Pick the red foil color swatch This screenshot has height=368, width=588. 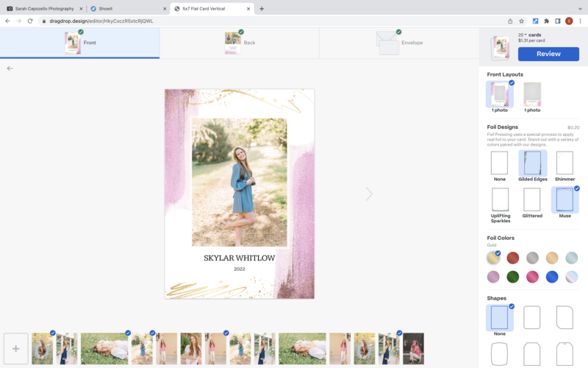[x=513, y=258]
